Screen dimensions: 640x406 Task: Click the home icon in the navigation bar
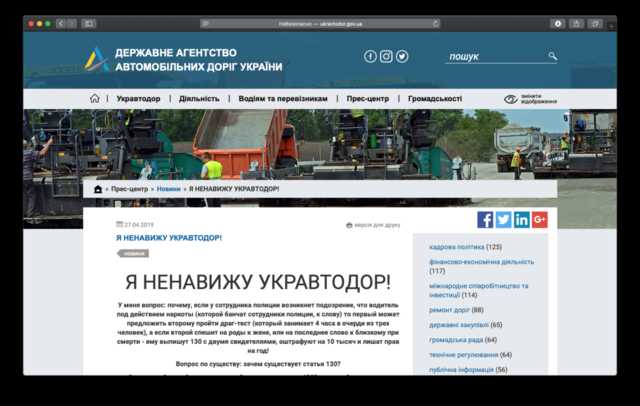point(95,99)
